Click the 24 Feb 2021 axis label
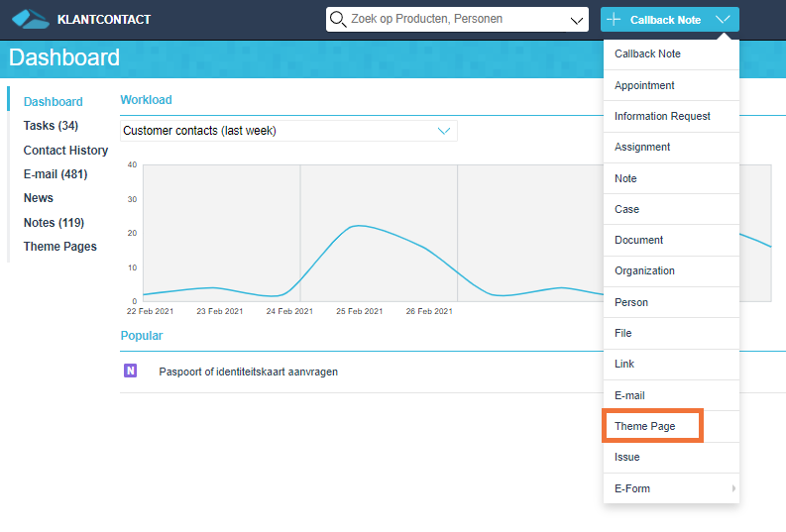The height and width of the screenshot is (532, 786). pyautogui.click(x=289, y=311)
